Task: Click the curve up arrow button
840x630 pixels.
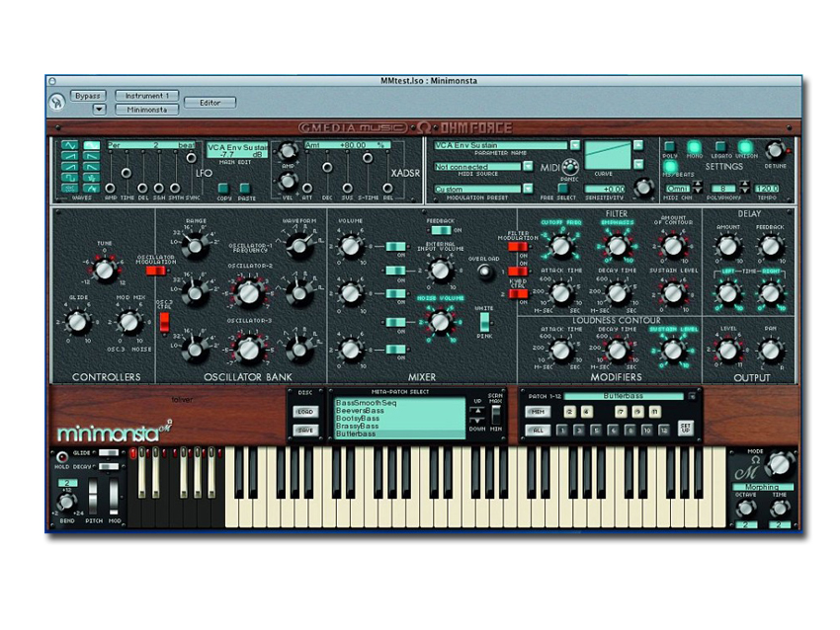Action: 638,145
